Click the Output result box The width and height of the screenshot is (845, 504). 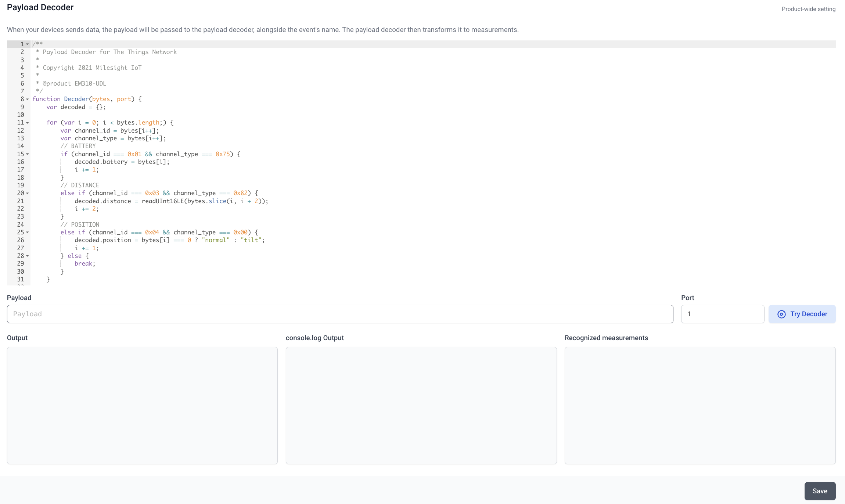(142, 405)
